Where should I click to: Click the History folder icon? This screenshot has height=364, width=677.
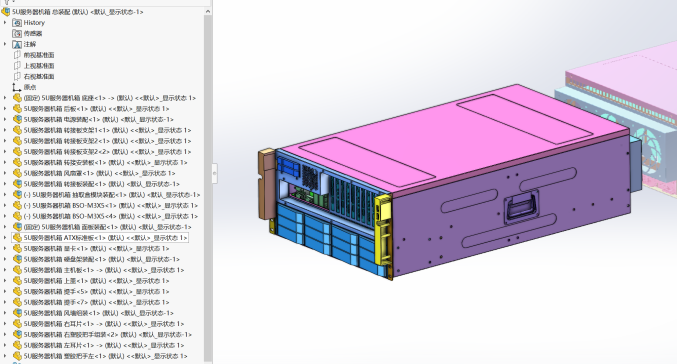(x=17, y=22)
